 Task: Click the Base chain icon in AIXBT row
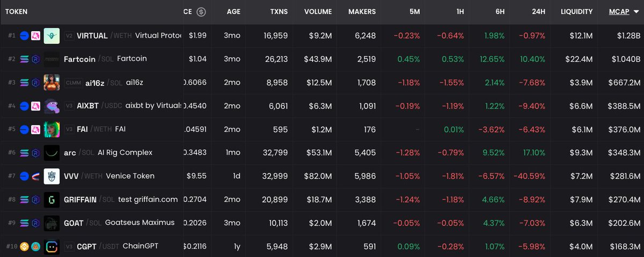[24, 106]
